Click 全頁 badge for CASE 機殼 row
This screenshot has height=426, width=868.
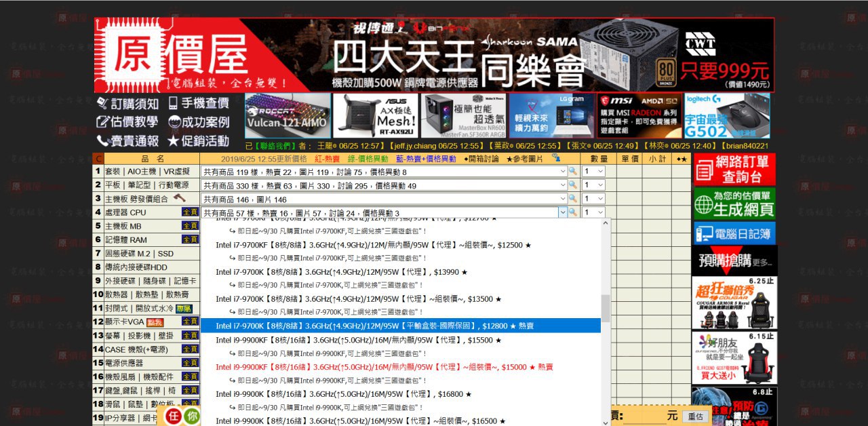[x=191, y=349]
